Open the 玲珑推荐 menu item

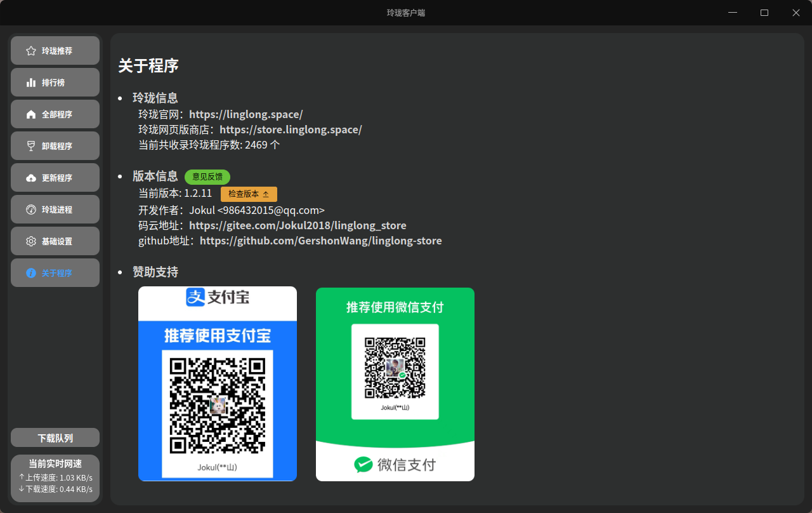click(x=55, y=51)
